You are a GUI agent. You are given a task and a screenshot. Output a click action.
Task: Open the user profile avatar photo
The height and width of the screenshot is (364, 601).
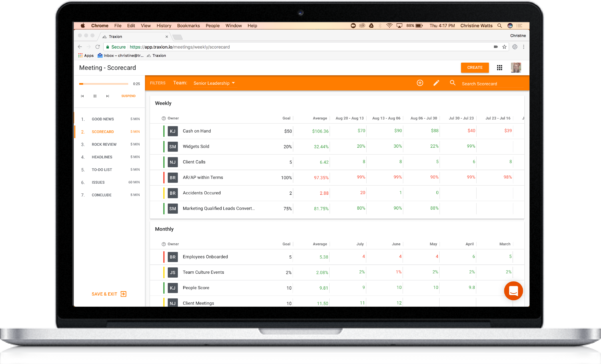(x=516, y=68)
